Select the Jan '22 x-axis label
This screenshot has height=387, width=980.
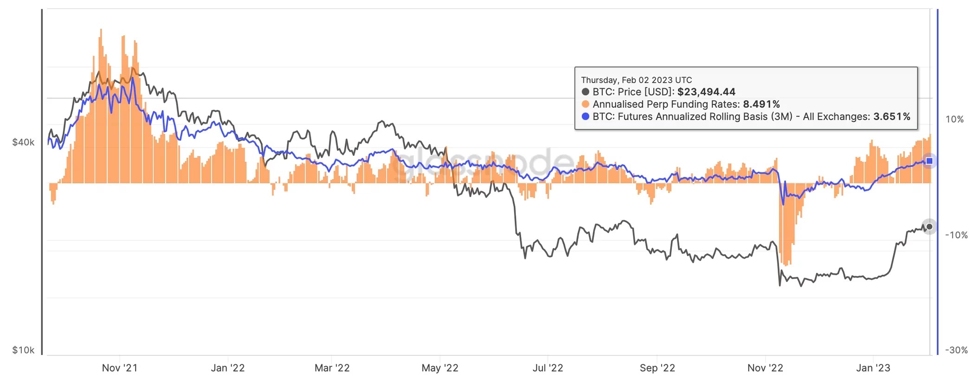point(228,368)
